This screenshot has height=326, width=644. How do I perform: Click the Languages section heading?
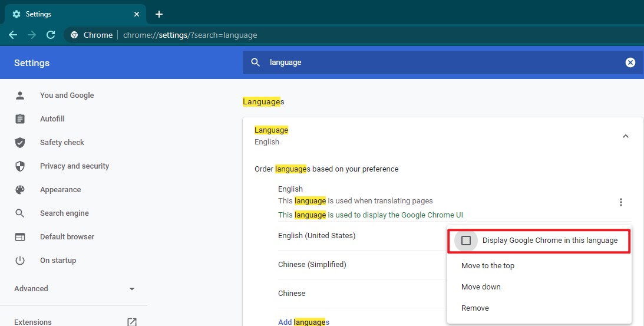click(263, 101)
